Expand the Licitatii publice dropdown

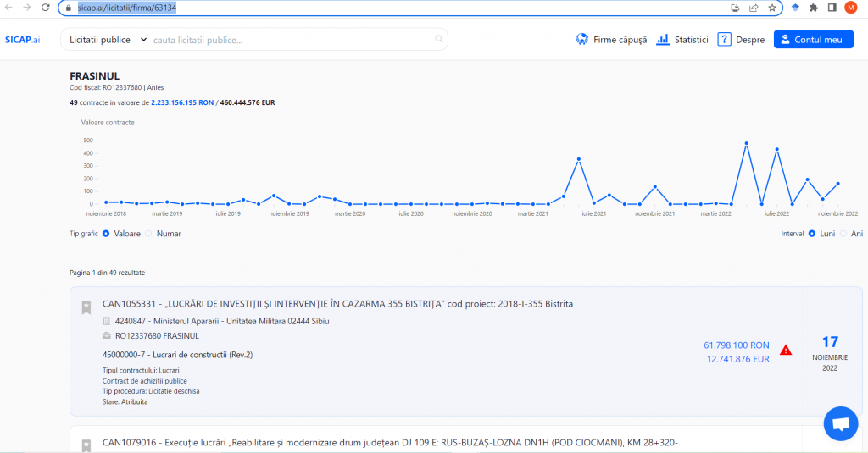coord(108,40)
